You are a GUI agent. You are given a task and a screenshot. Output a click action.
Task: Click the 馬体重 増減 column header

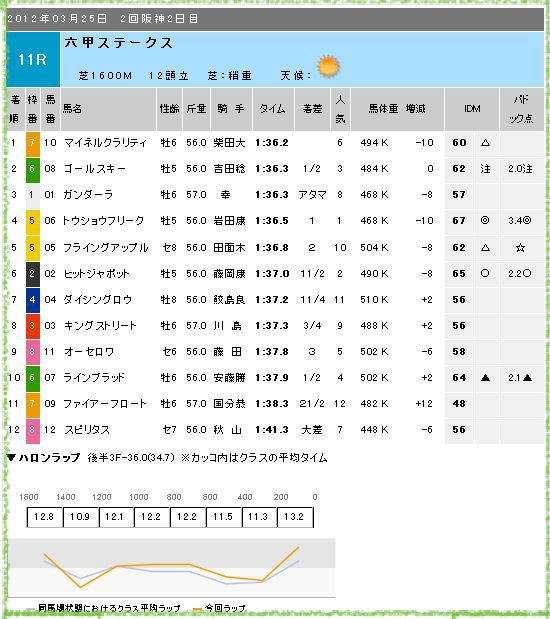tap(397, 109)
